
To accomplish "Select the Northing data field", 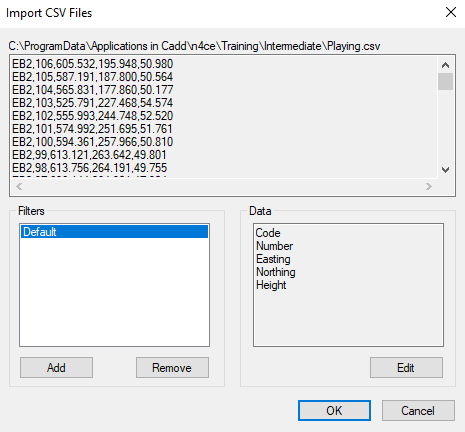I will tap(276, 272).
